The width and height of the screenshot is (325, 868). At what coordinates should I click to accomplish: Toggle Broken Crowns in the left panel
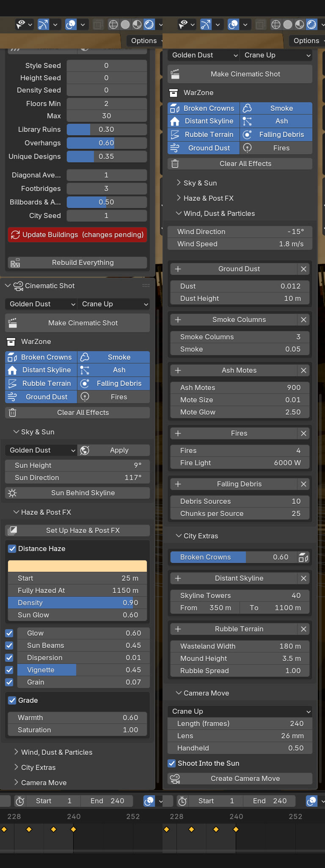(x=41, y=358)
